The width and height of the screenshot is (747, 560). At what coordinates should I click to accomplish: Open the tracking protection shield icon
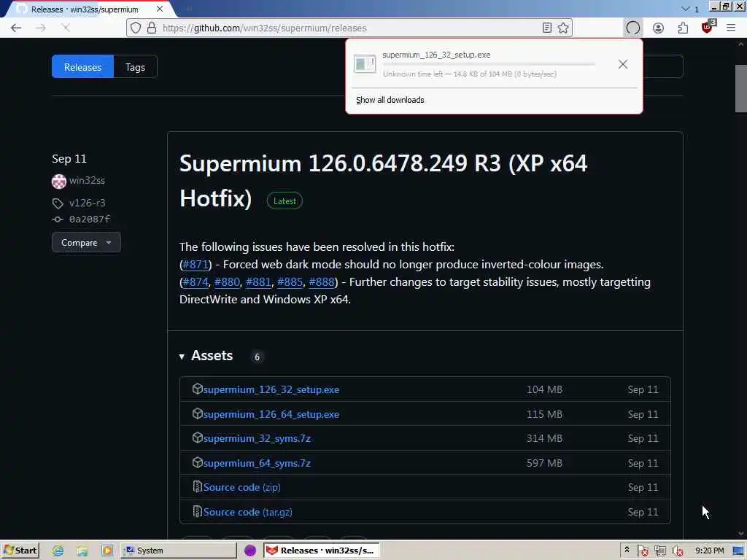click(136, 28)
